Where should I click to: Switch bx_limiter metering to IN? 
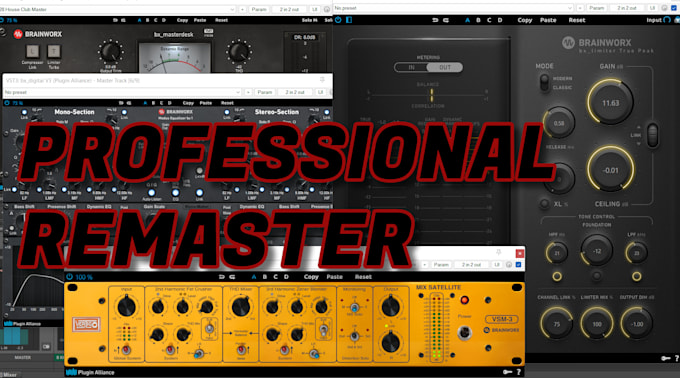[x=411, y=67]
